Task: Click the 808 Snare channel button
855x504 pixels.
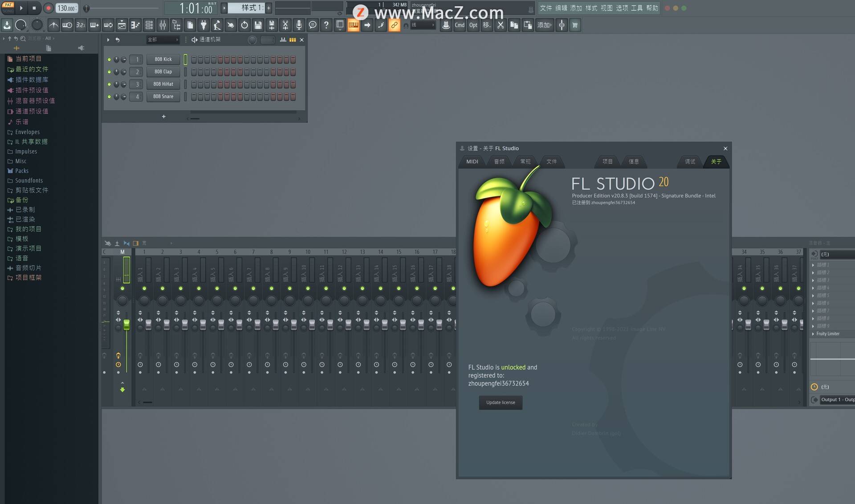Action: pyautogui.click(x=163, y=97)
